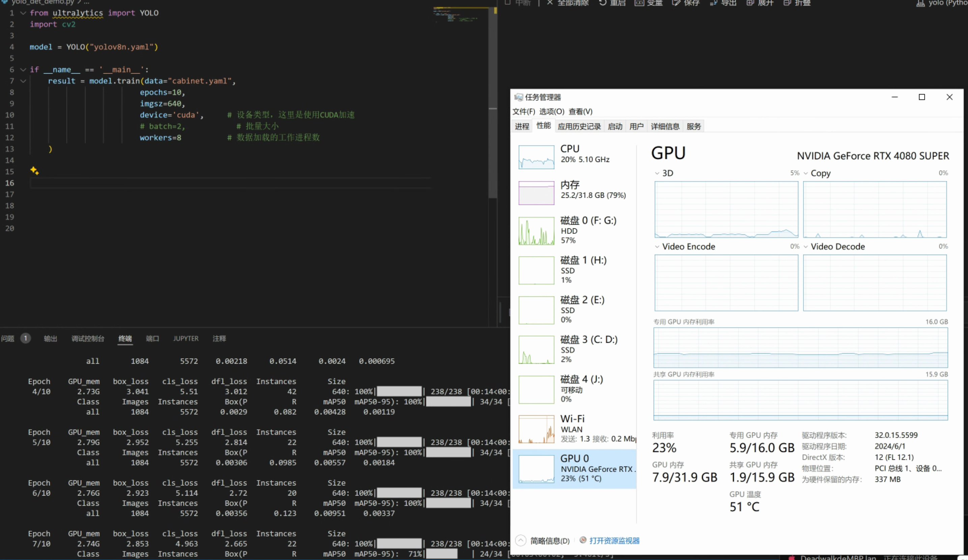968x560 pixels.
Task: Click the sparkle AI suggestion icon in editor
Action: point(34,171)
